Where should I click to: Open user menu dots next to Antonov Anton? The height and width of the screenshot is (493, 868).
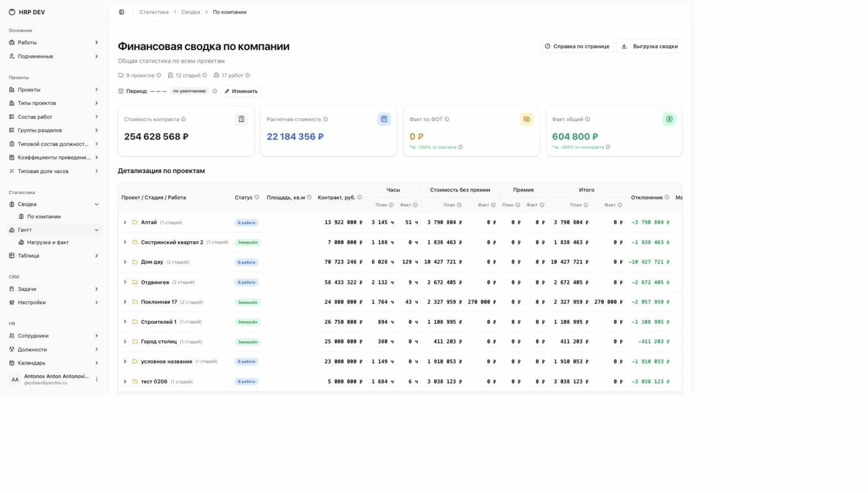coord(97,380)
